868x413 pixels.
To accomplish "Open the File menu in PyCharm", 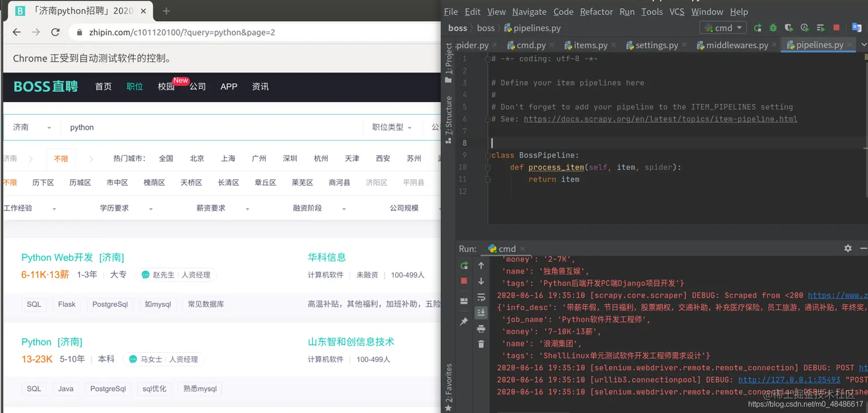I will click(x=451, y=11).
